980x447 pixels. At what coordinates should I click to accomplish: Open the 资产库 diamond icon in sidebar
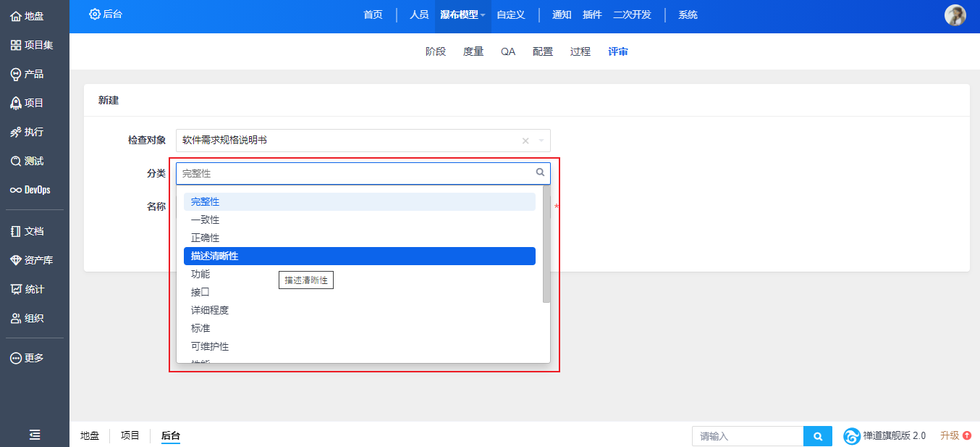[x=16, y=260]
